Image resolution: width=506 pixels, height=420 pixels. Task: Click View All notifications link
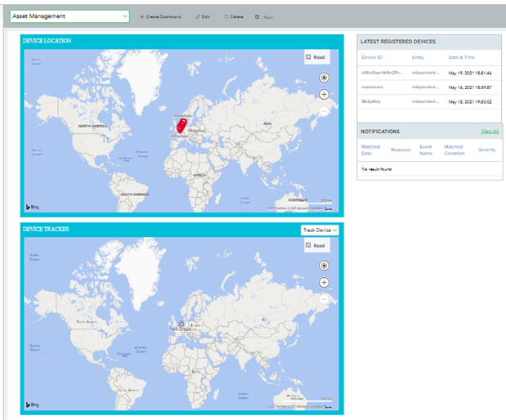pos(489,131)
